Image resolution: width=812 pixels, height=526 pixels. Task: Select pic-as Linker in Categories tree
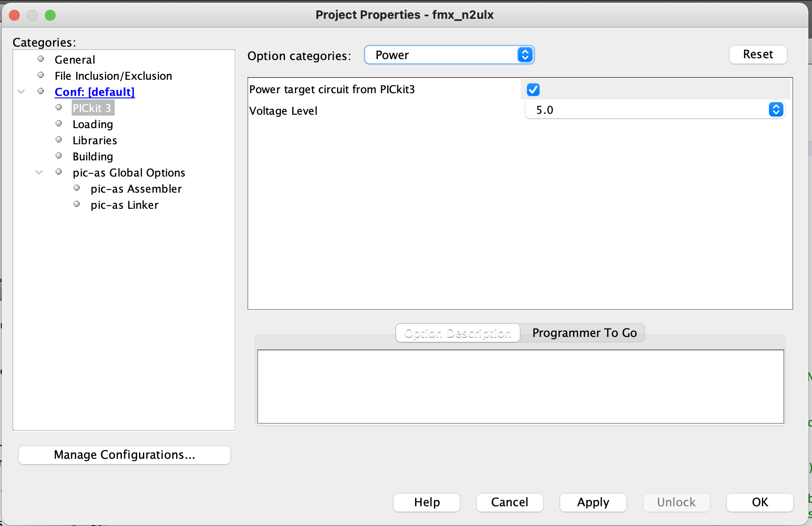[125, 205]
